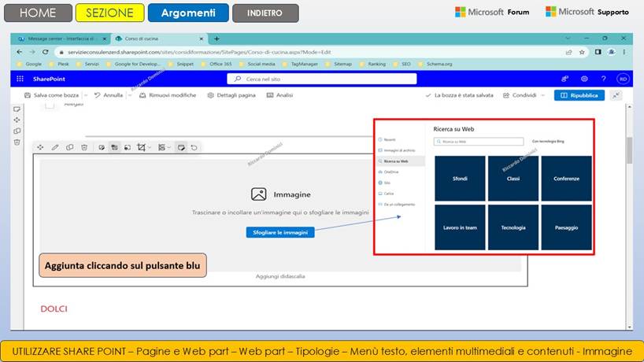Delete the section using left rail trash
This screenshot has width=644, height=362.
[x=17, y=142]
